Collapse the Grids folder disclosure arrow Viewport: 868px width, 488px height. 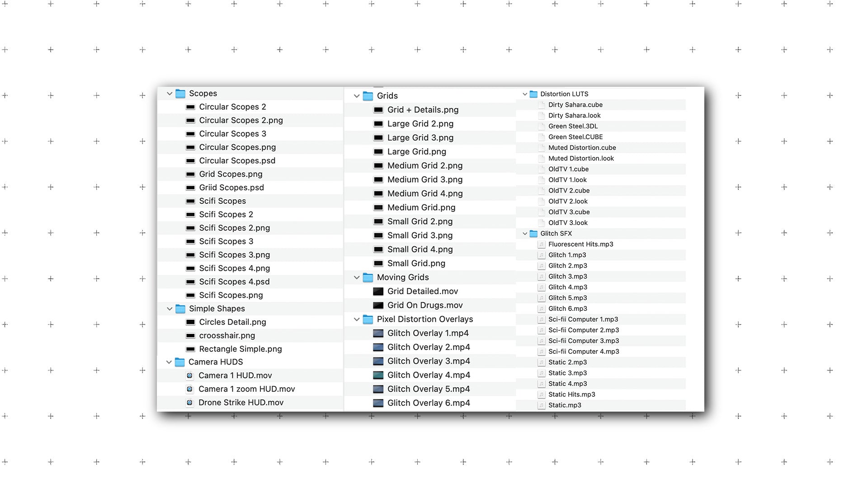point(357,96)
